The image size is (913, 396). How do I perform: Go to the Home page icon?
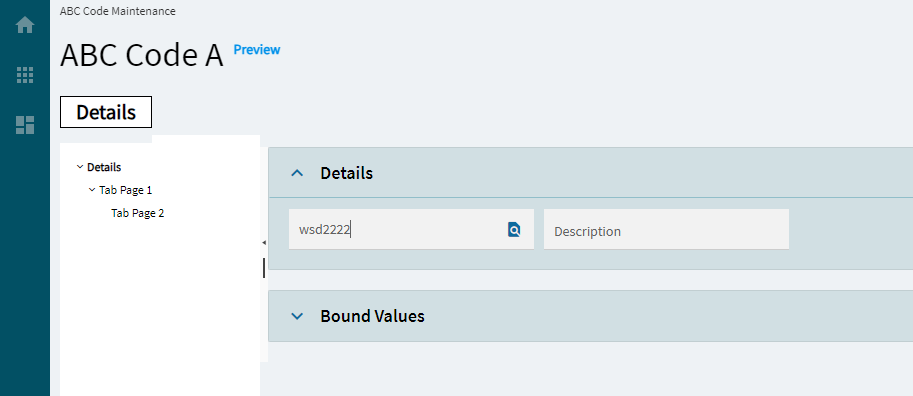25,25
